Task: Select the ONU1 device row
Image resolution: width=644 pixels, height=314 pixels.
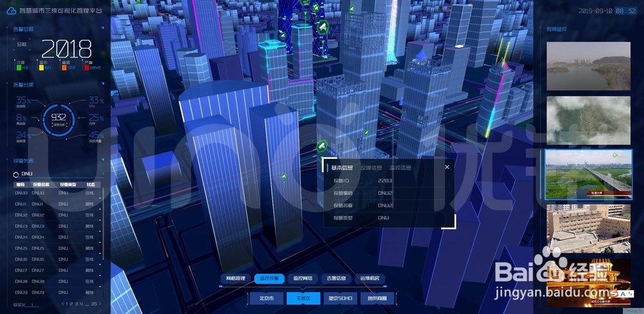Action: (57, 204)
